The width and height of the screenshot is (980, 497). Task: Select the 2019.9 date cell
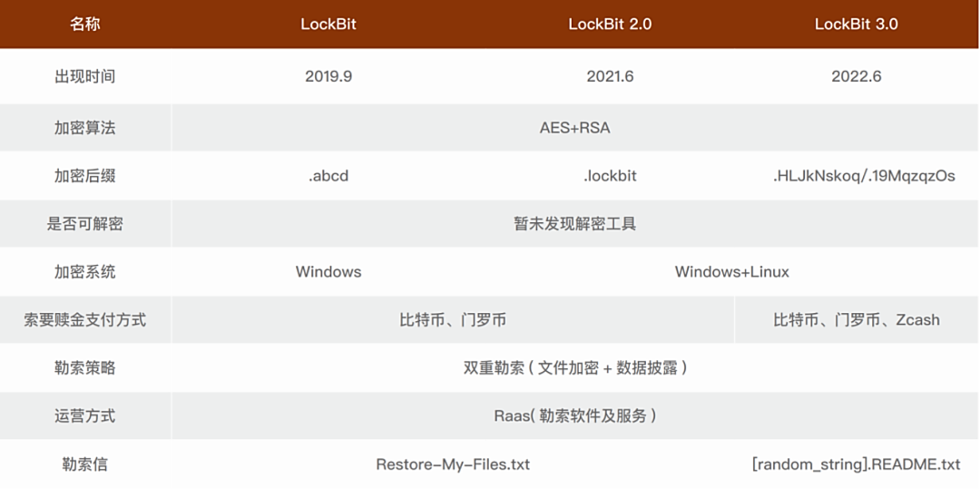[x=328, y=77]
